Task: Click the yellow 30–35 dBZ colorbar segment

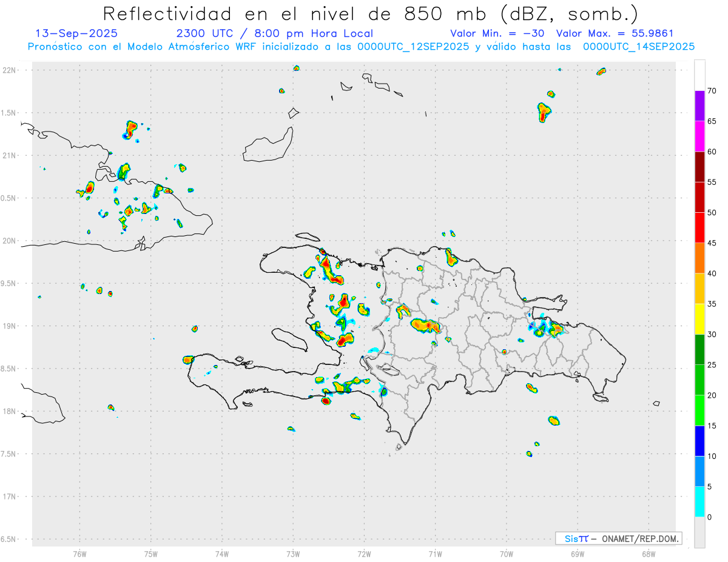Action: pos(699,319)
